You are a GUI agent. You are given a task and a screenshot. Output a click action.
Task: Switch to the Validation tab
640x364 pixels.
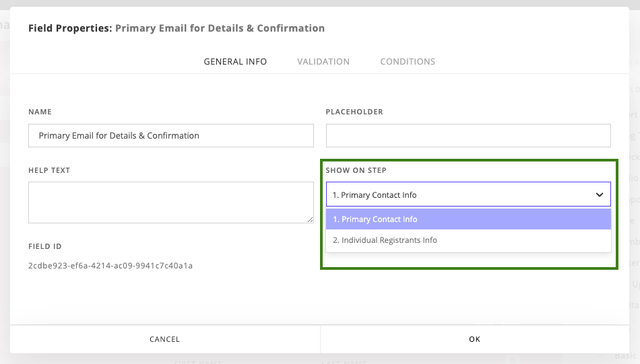click(323, 61)
